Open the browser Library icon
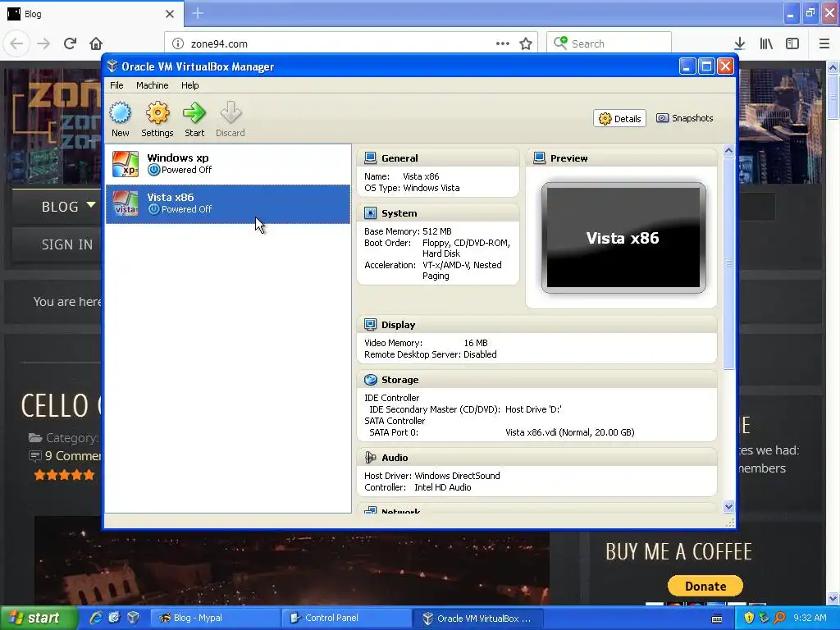The width and height of the screenshot is (840, 630). pos(766,43)
